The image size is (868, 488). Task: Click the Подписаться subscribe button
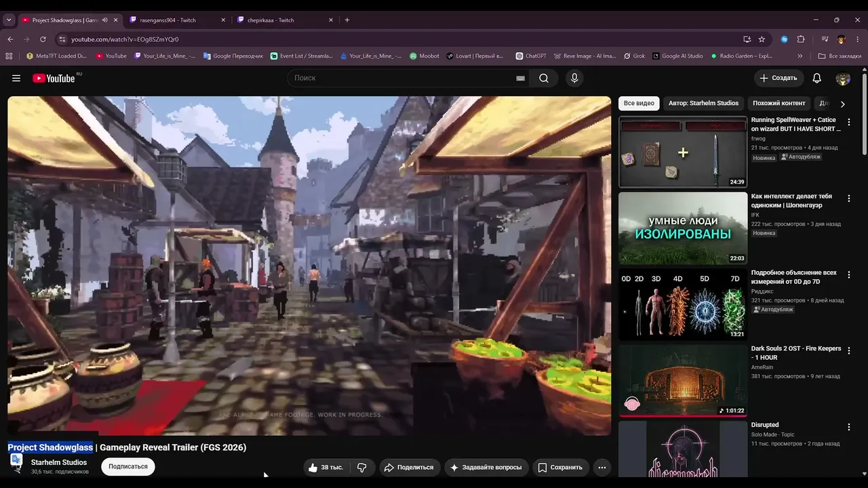128,466
